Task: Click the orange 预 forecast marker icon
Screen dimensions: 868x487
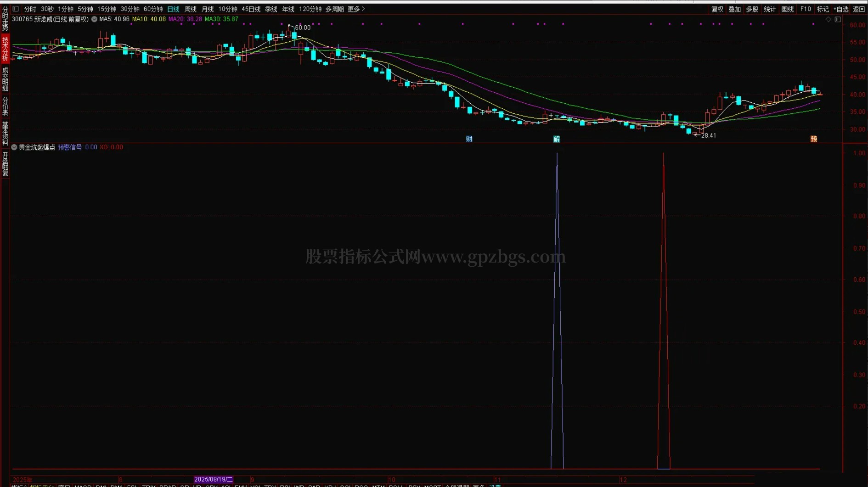Action: [814, 139]
